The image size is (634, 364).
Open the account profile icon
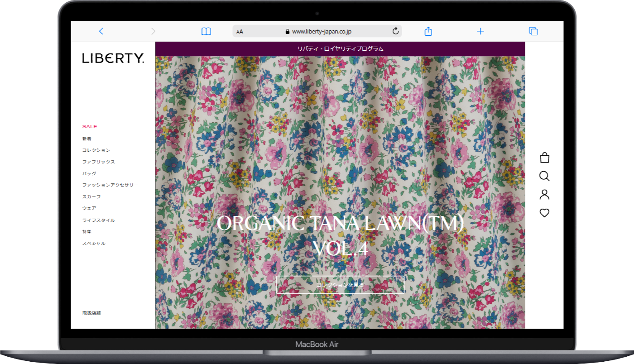click(544, 195)
